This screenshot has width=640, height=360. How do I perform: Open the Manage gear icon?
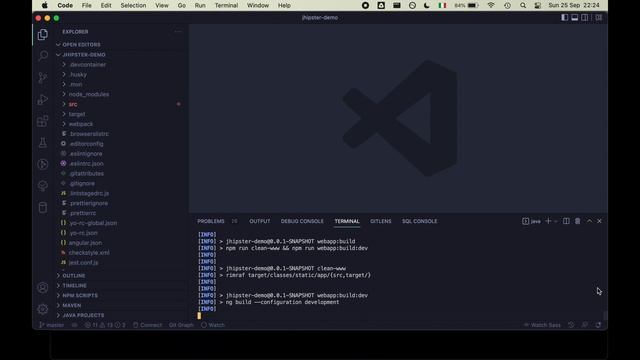point(42,309)
